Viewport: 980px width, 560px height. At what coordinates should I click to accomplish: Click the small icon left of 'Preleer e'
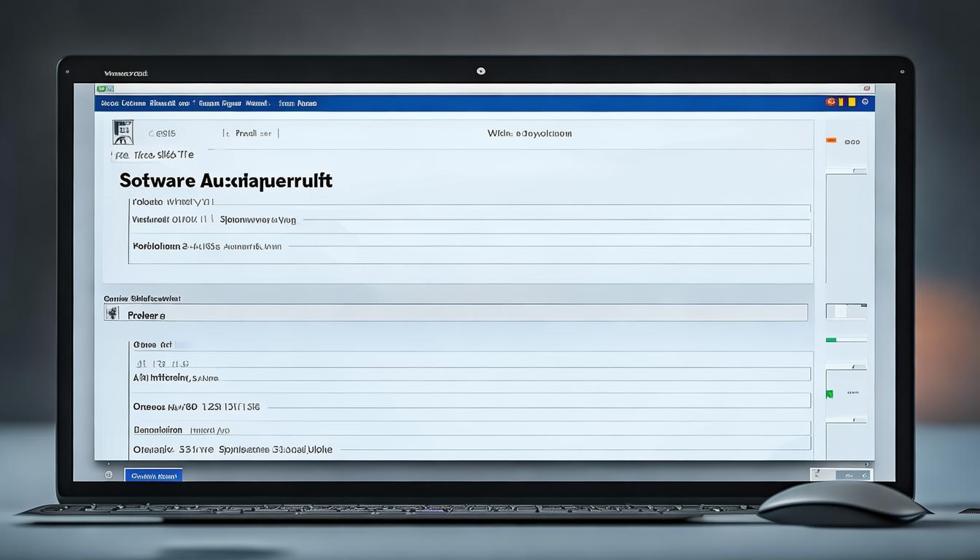pyautogui.click(x=112, y=313)
